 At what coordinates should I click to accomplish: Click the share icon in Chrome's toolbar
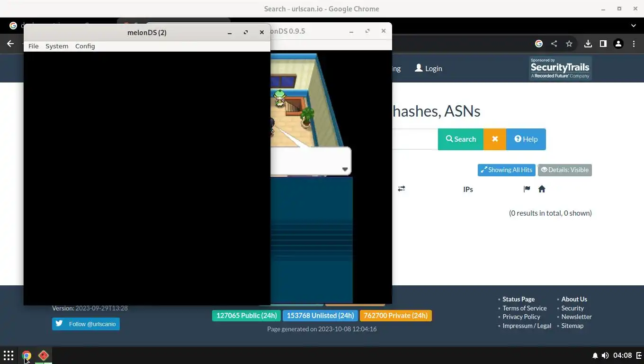tap(554, 44)
